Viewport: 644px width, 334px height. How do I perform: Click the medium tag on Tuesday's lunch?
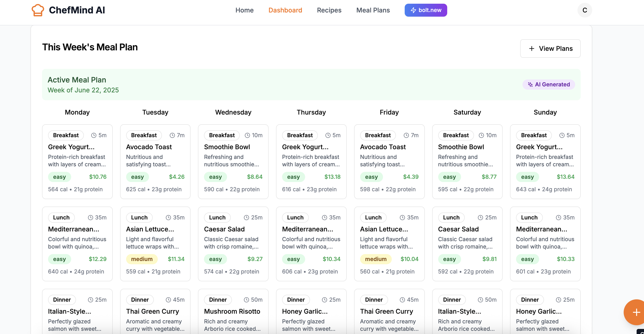pyautogui.click(x=142, y=259)
